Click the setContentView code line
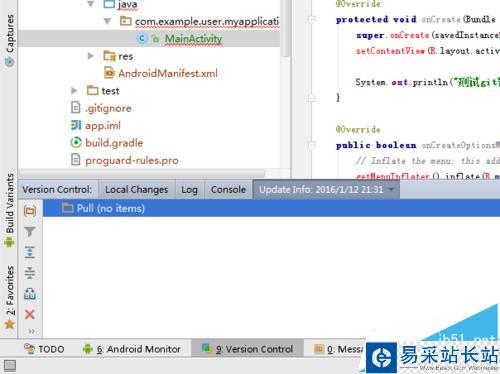 click(428, 51)
